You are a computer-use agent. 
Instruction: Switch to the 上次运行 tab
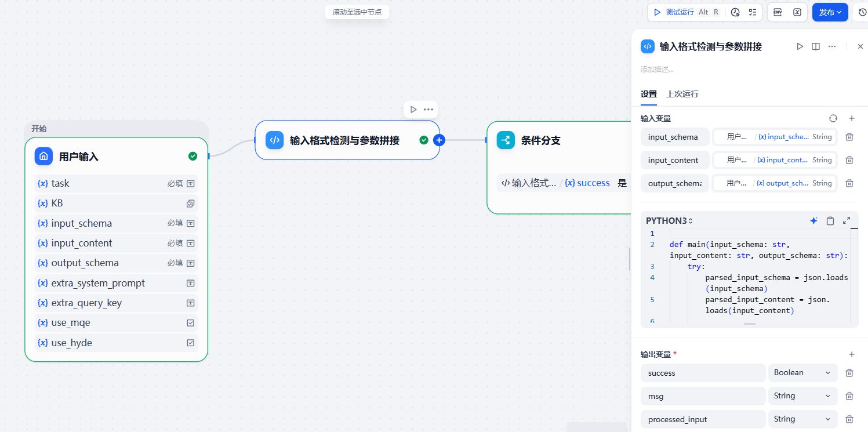[682, 94]
